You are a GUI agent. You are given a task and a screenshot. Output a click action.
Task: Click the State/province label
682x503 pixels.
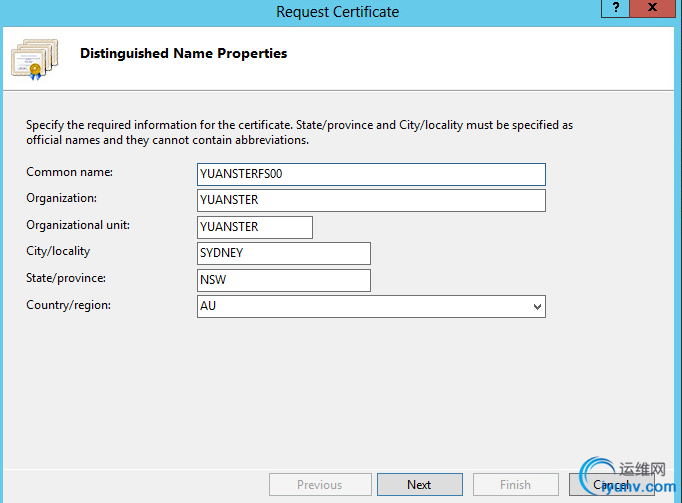(66, 278)
